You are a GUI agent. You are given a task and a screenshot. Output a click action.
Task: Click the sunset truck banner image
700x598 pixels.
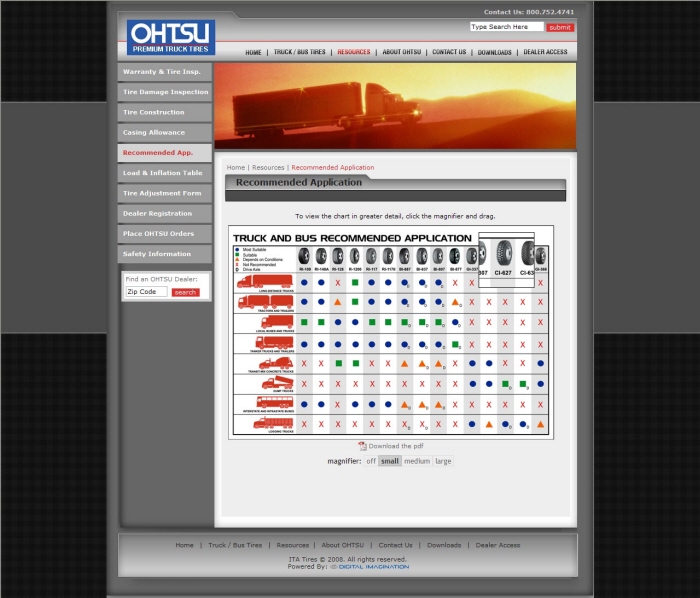coord(395,106)
